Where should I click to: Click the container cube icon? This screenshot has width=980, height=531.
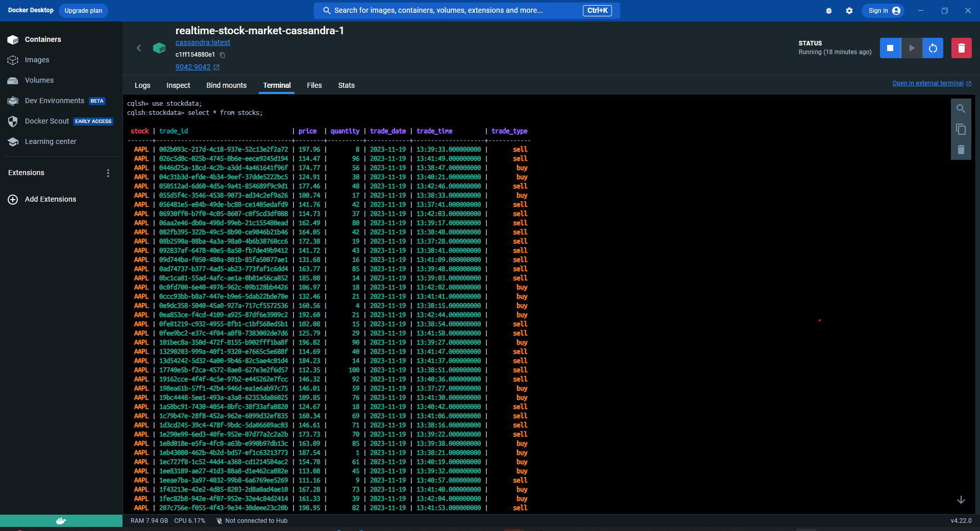[x=159, y=48]
